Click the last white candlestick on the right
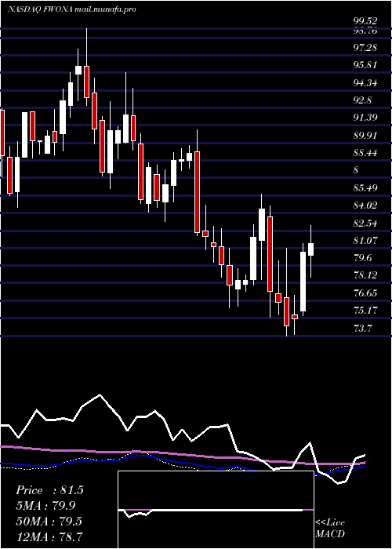Screen dimensions: 392x549 [x=310, y=249]
